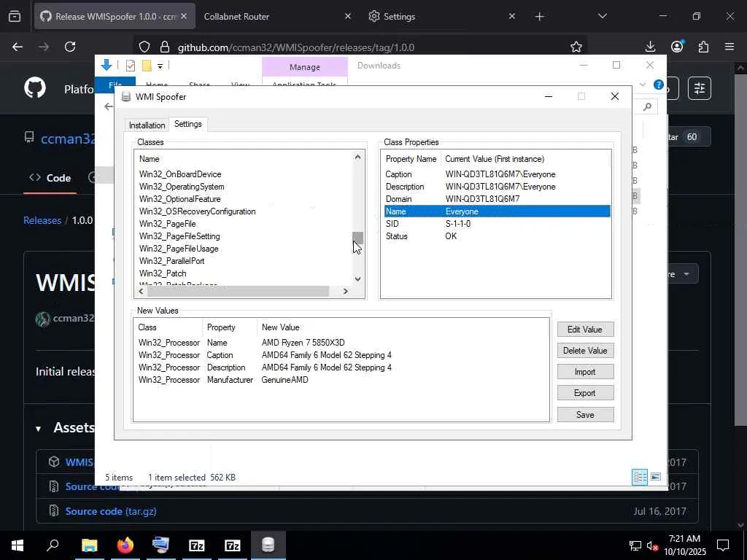This screenshot has height=560, width=747.
Task: Open the Windows Start menu
Action: click(18, 545)
